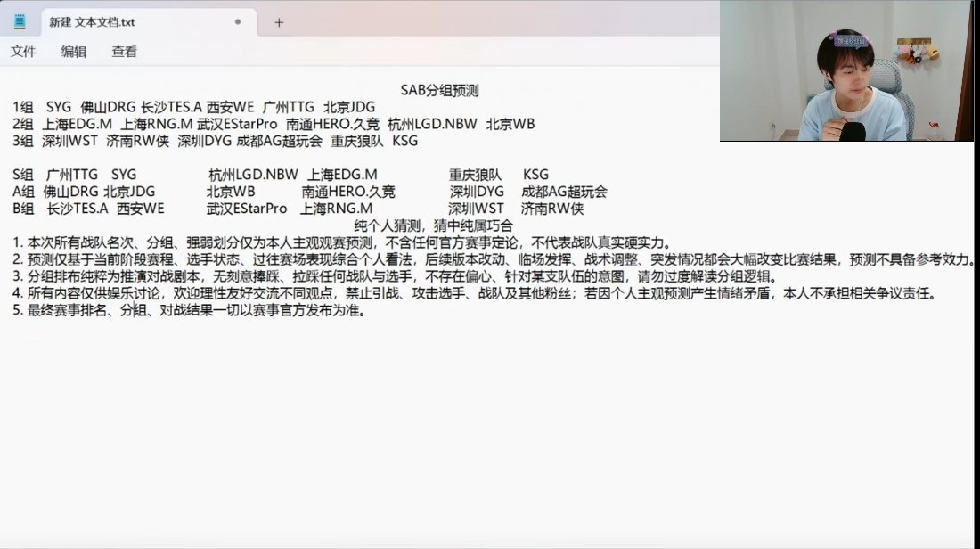Click the SAB分组预测 title line
Viewport: 980px width, 549px height.
tap(439, 90)
